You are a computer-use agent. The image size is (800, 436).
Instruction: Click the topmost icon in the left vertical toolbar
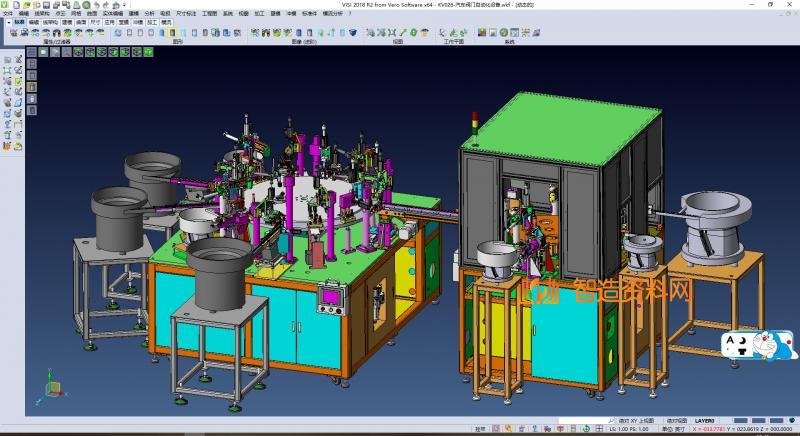tap(8, 60)
